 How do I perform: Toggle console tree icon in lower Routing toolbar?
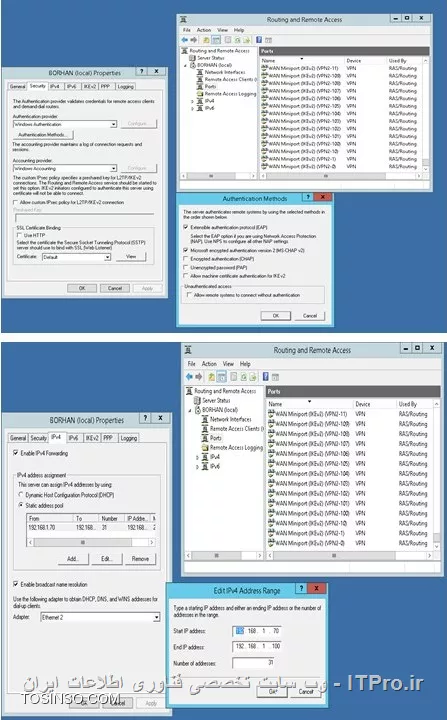click(x=222, y=377)
